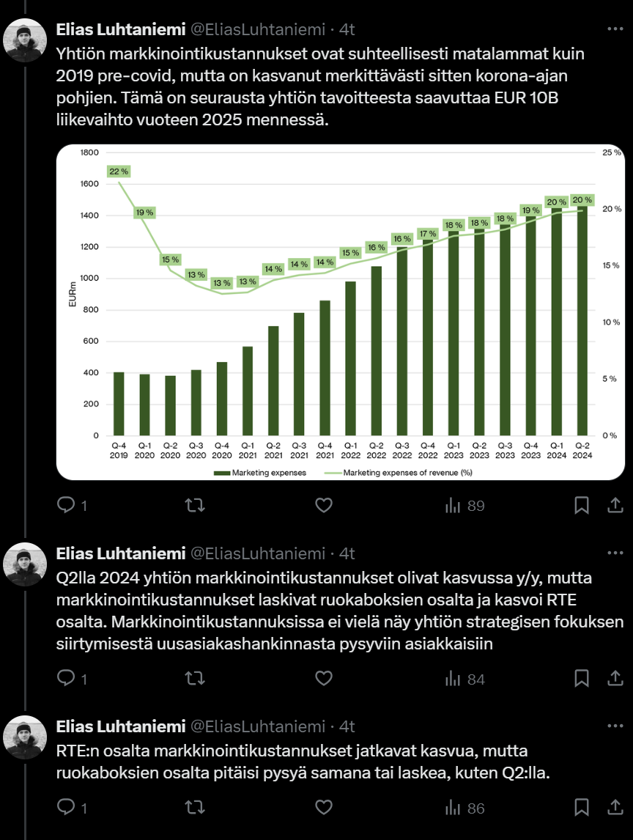Retweet the first tweet with marketing chart
633x840 pixels.
point(195,505)
